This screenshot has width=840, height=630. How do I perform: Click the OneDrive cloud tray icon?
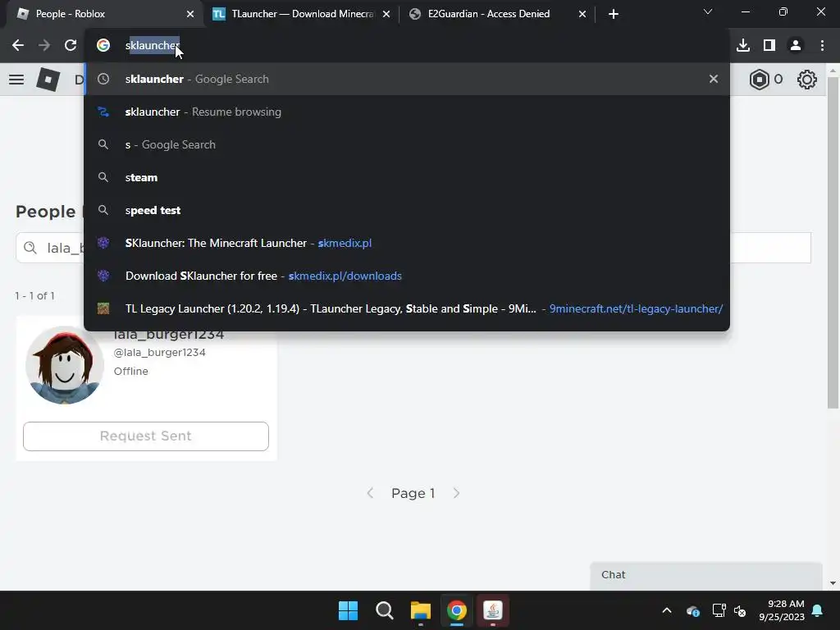tap(693, 610)
